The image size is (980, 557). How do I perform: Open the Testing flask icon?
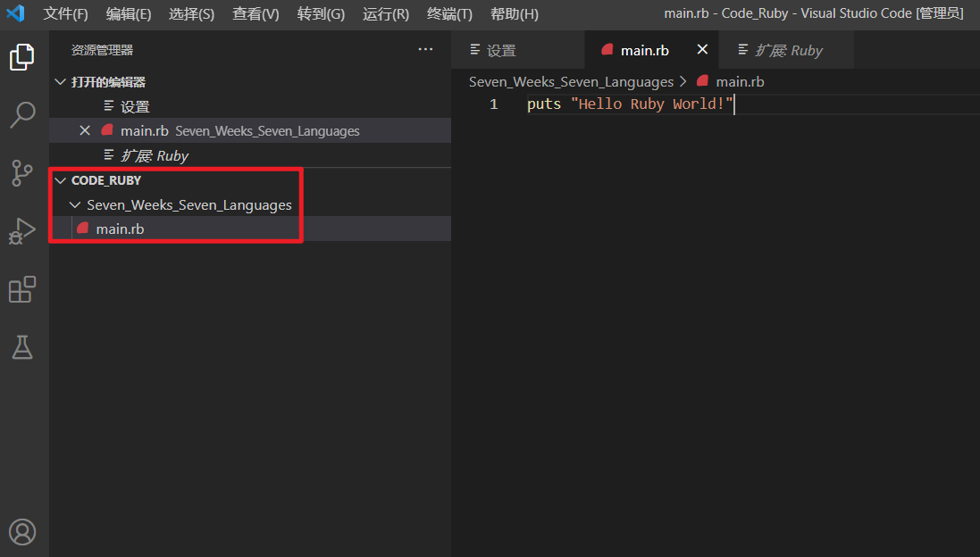click(x=22, y=347)
